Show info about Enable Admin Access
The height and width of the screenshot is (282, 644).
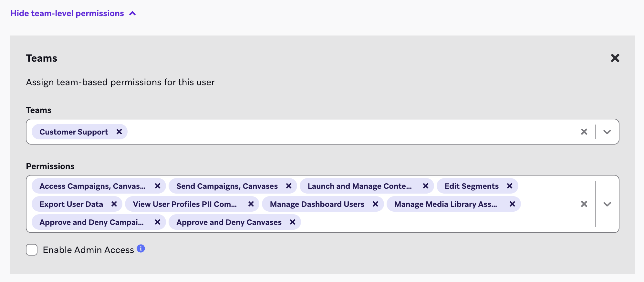141,248
